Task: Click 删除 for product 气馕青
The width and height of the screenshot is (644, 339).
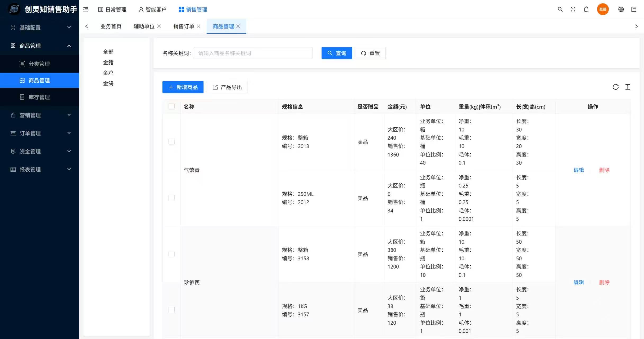Action: (x=604, y=170)
